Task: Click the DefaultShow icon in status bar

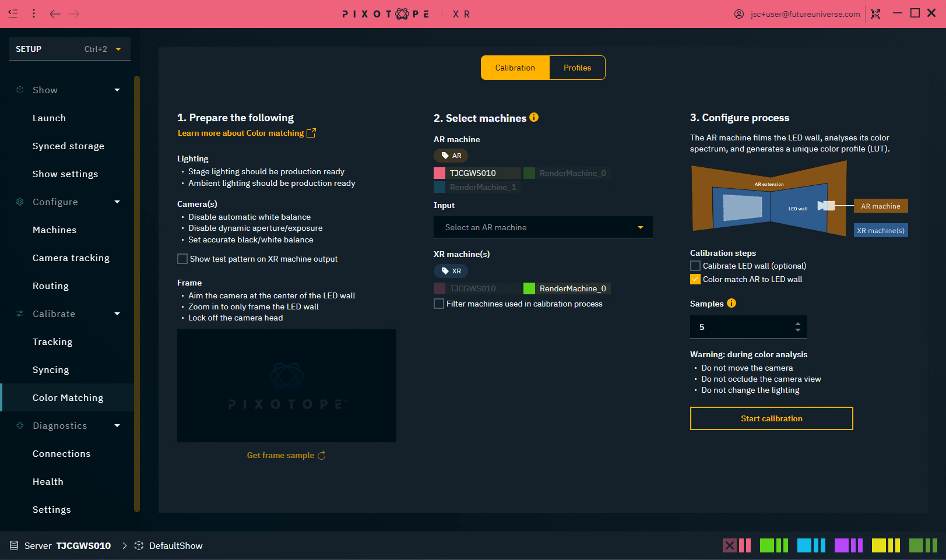Action: click(x=139, y=545)
